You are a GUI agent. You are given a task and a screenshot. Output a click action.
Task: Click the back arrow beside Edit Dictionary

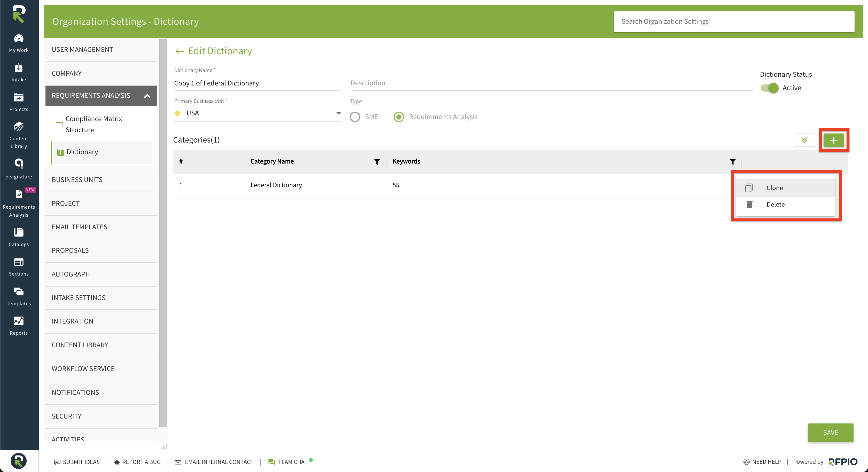179,51
